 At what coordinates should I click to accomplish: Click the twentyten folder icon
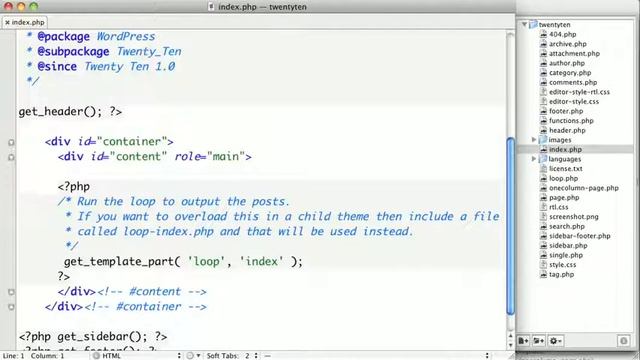533,24
